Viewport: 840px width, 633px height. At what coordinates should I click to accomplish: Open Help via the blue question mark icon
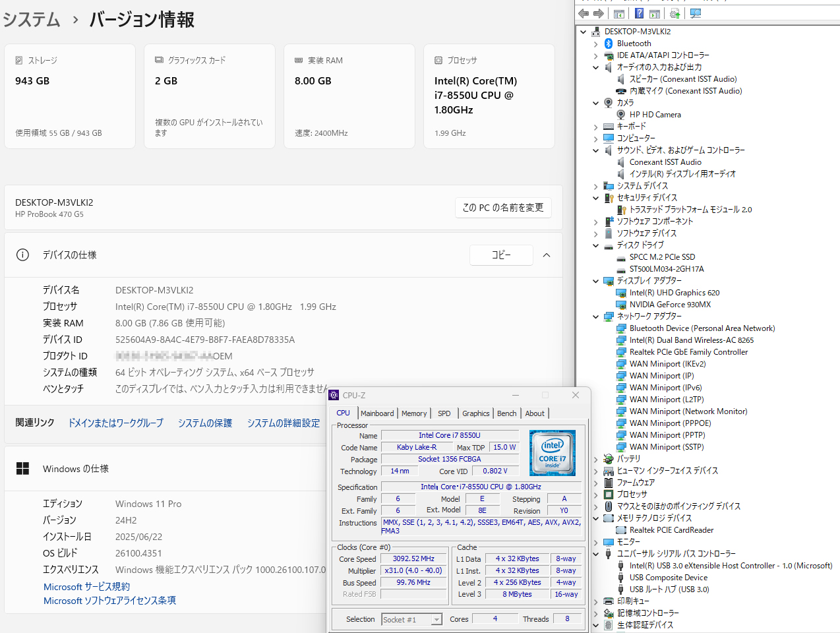click(639, 13)
